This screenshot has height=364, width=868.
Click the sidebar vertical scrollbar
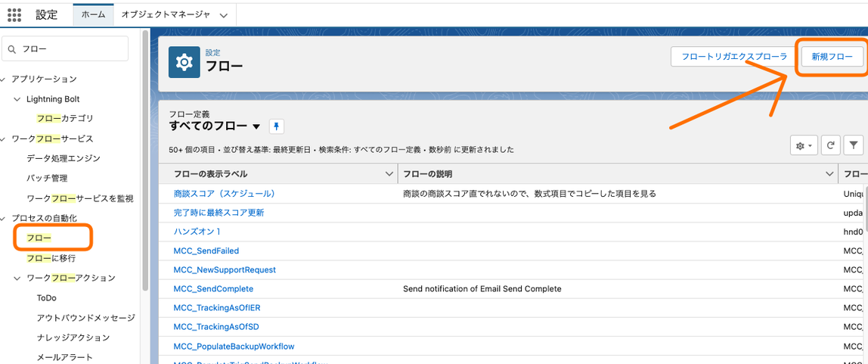tap(145, 160)
